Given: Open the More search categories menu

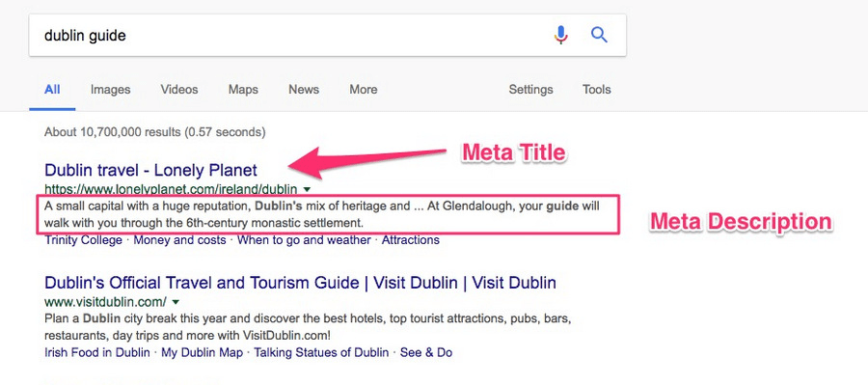Looking at the screenshot, I should click(364, 89).
